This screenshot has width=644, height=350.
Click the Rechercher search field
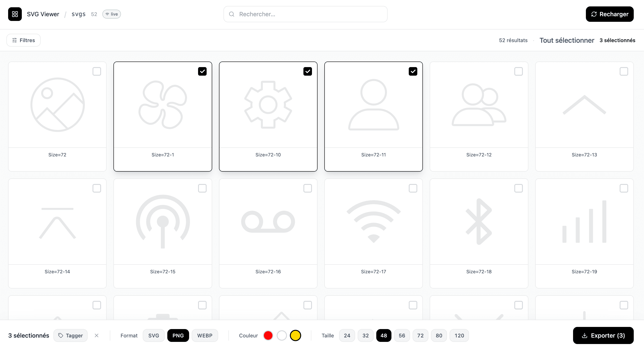[x=306, y=14]
